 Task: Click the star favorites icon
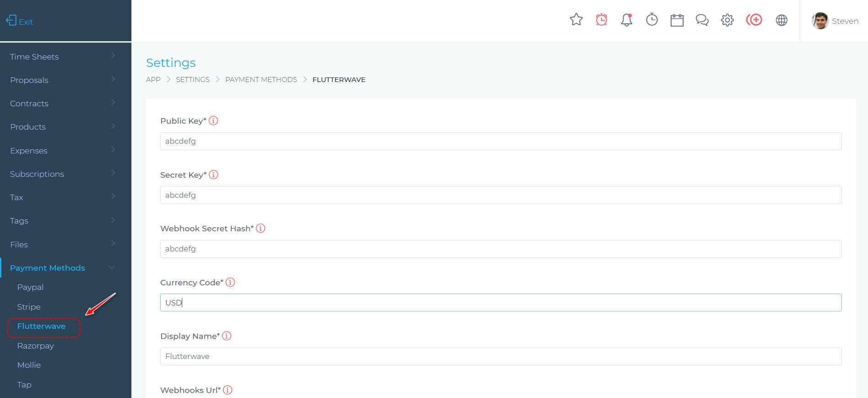[x=576, y=20]
